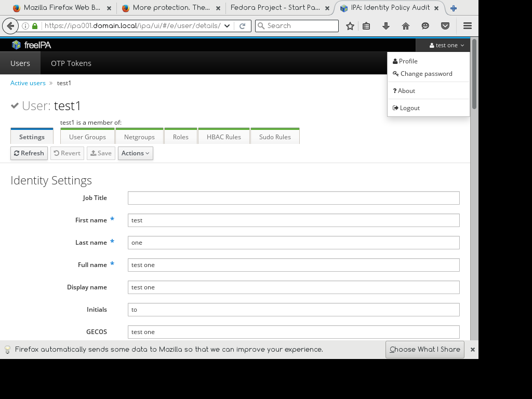Click the Job Title input field

pyautogui.click(x=294, y=198)
